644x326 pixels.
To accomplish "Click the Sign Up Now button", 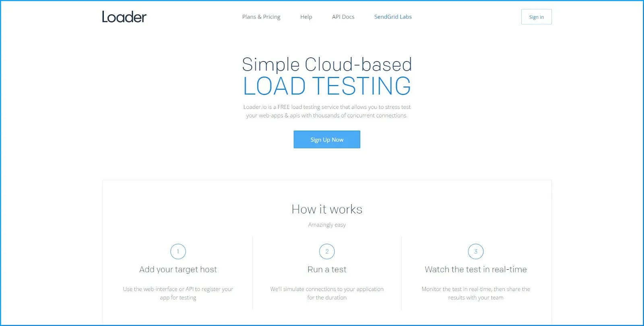I will tap(327, 139).
